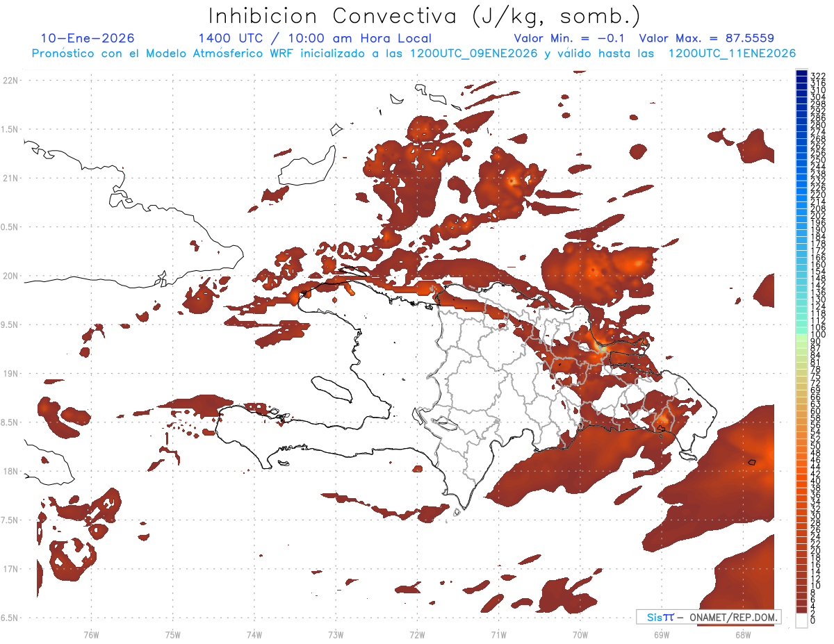Click the '75W' longitude label
The width and height of the screenshot is (834, 644).
pyautogui.click(x=173, y=634)
